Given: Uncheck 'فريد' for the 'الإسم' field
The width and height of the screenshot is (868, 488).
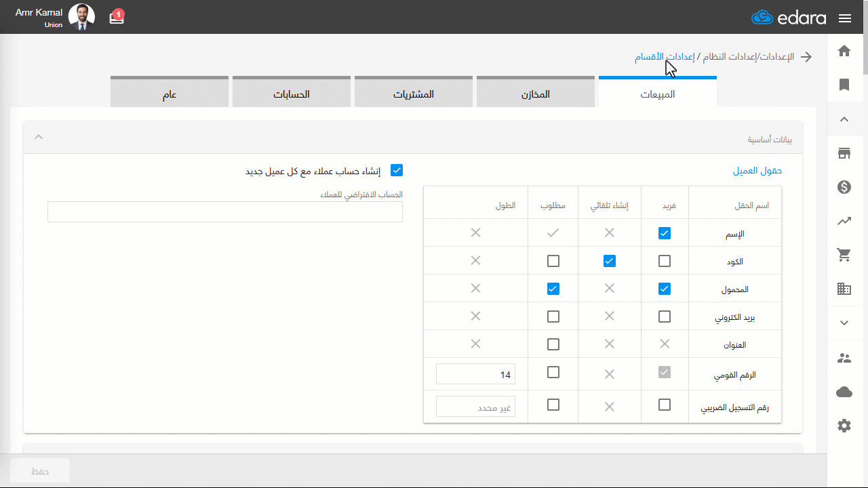Looking at the screenshot, I should pyautogui.click(x=665, y=233).
